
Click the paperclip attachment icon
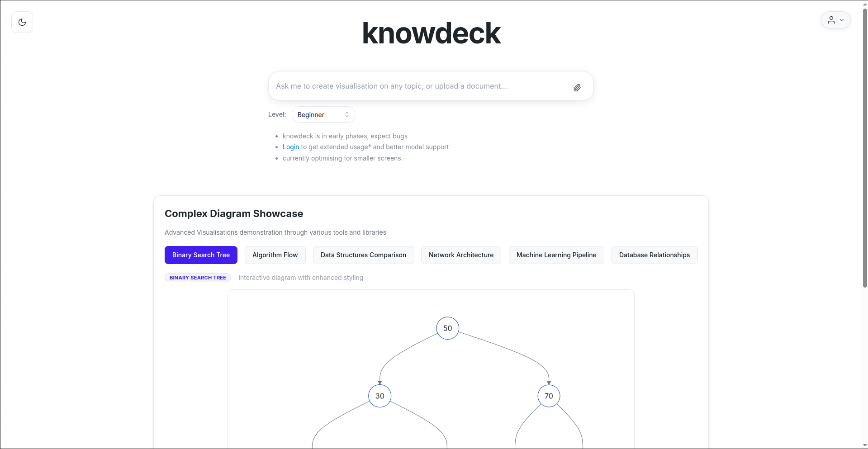577,87
